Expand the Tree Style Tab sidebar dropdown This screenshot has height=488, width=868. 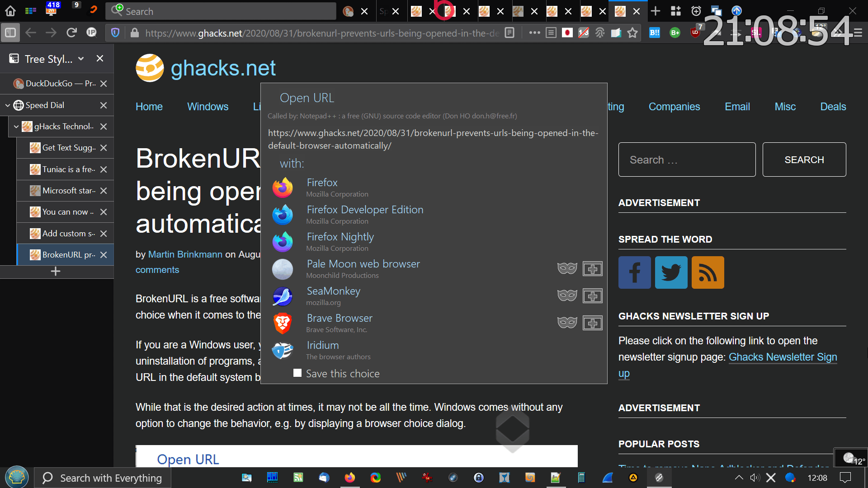tap(81, 59)
